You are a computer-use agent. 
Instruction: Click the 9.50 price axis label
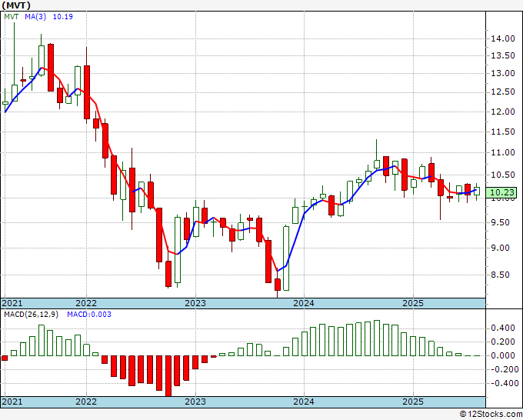tap(500, 222)
